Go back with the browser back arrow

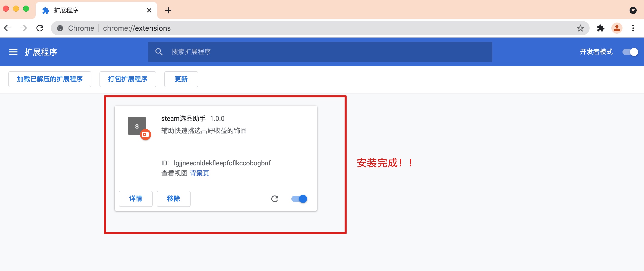tap(8, 28)
